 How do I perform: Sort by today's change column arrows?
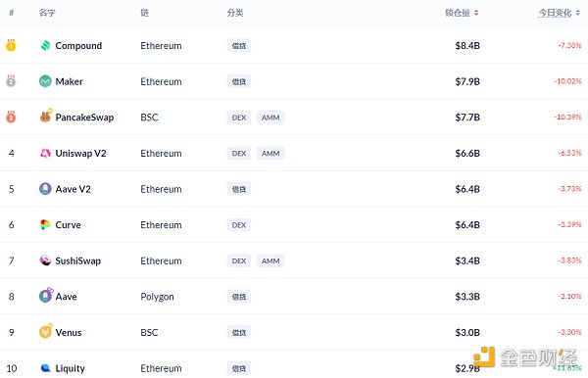coord(578,13)
